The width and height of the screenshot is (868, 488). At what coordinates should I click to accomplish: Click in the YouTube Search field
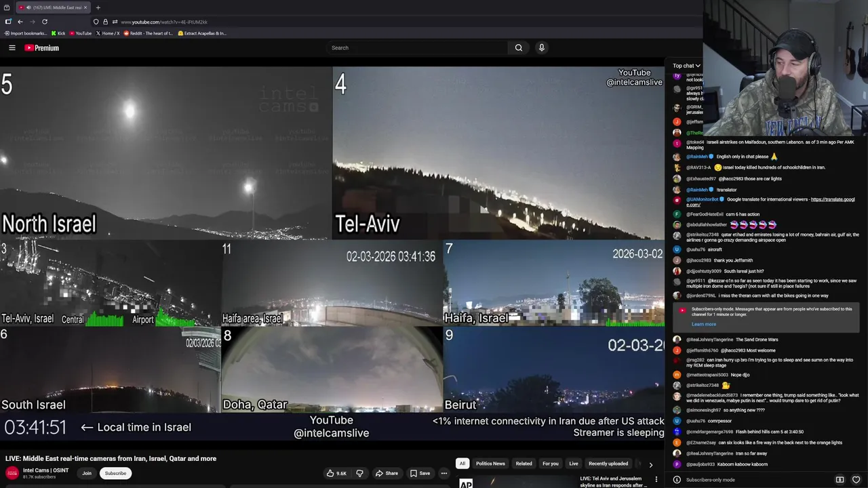click(417, 47)
